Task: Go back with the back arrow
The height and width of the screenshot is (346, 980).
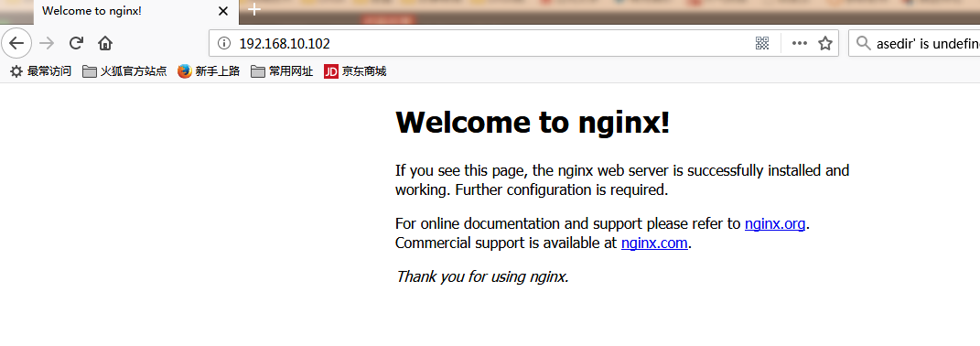Action: 16,43
